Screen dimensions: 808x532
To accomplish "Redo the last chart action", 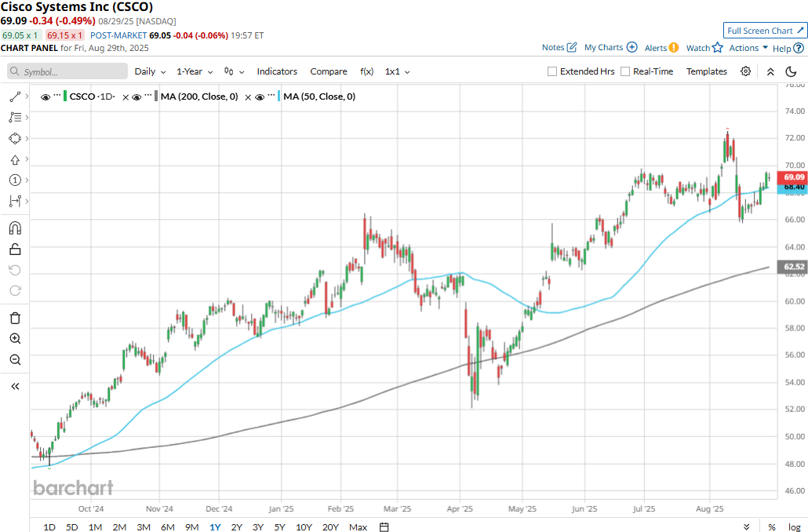I will click(x=15, y=291).
